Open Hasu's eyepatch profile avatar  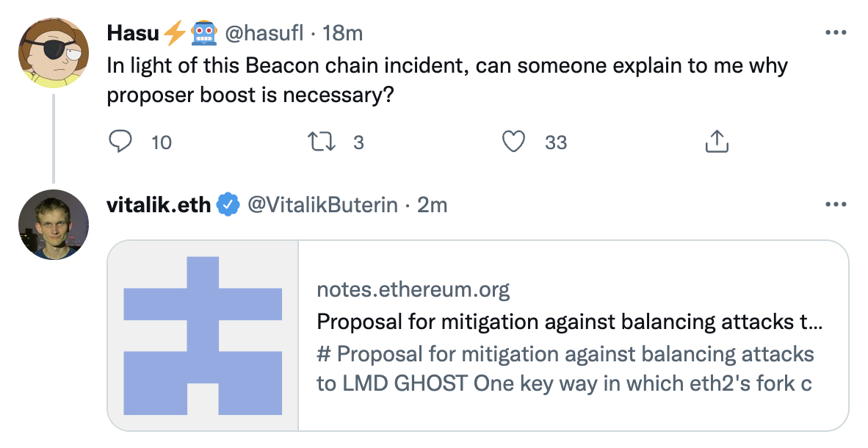tap(54, 53)
